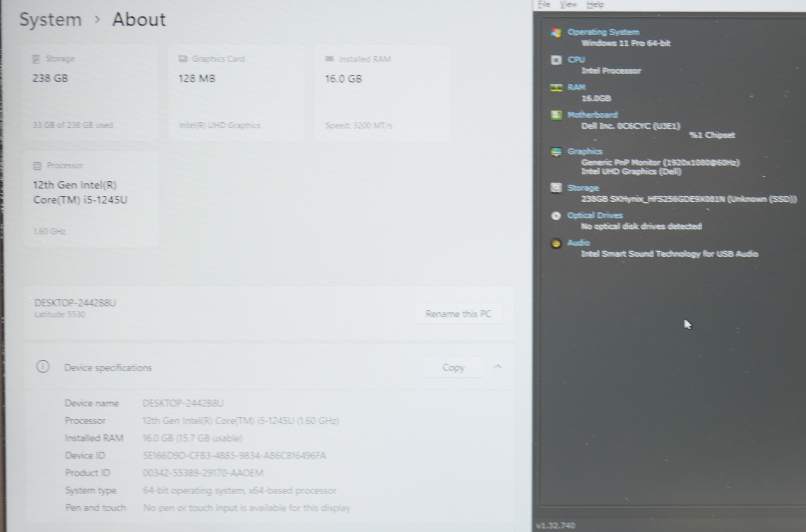This screenshot has height=532, width=806.
Task: Open the Optical Drives section link
Action: 595,215
